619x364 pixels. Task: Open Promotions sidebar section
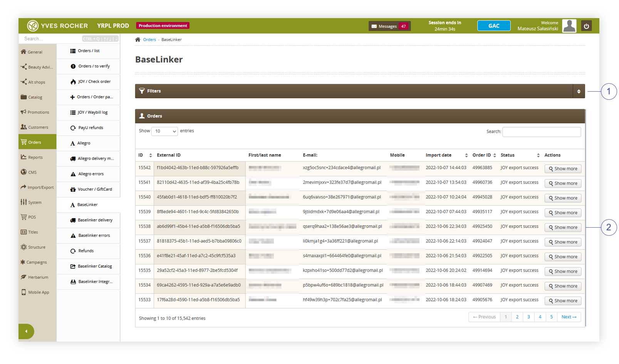click(37, 112)
